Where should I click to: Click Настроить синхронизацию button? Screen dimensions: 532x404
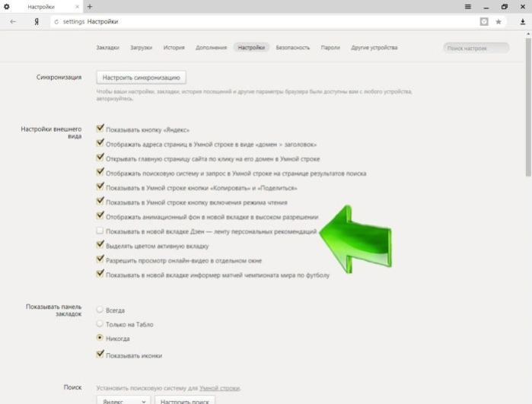(x=141, y=78)
